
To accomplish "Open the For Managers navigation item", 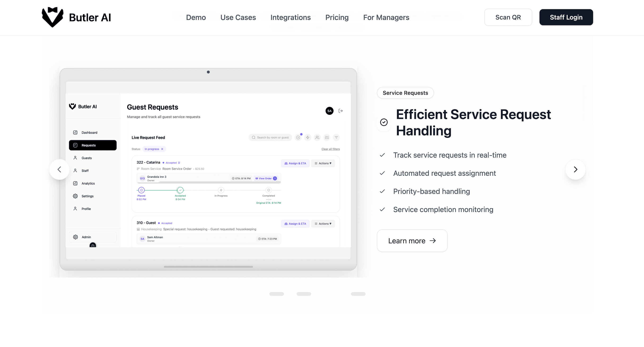I will point(386,17).
